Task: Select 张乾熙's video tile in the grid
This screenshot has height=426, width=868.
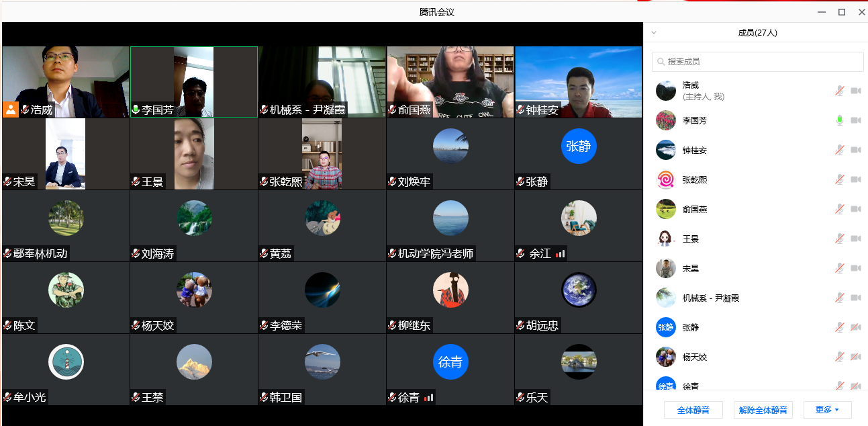Action: [x=322, y=155]
